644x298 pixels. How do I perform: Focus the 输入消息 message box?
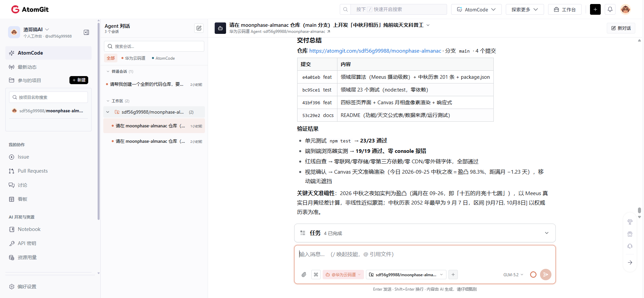[x=425, y=254]
